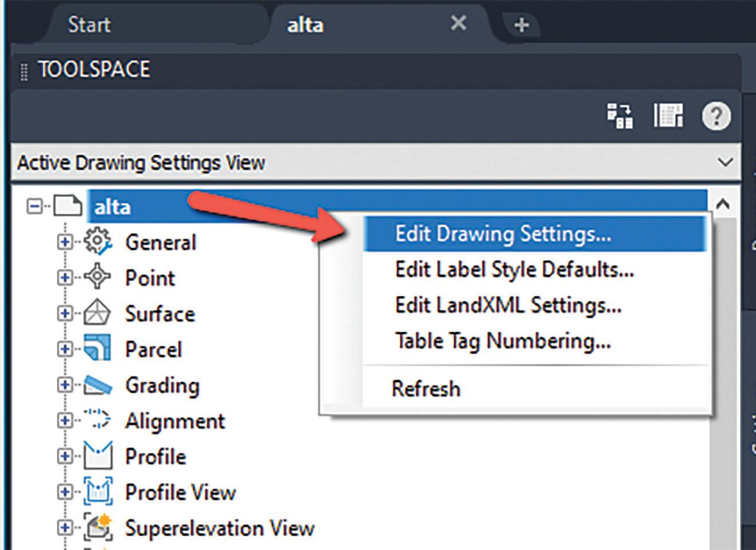
Task: Click the settings tree scroll-up arrow
Action: click(x=723, y=204)
